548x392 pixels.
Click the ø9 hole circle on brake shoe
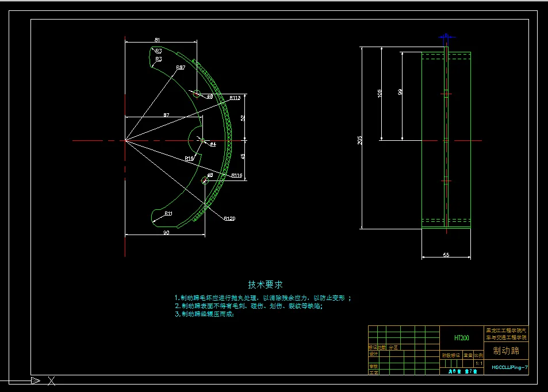pos(197,94)
